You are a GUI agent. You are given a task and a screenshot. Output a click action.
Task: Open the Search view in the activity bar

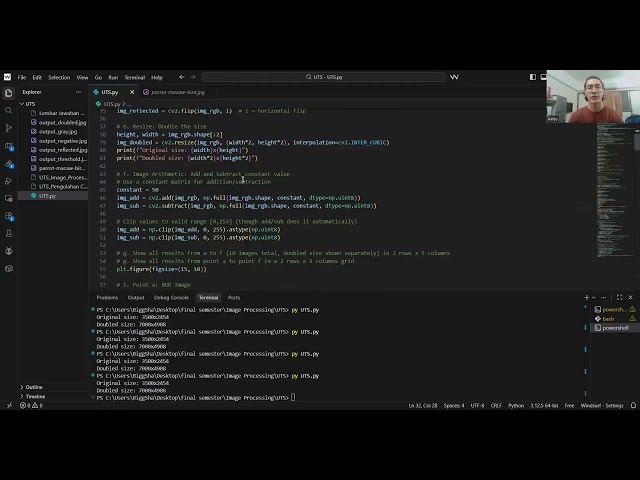pos(9,111)
